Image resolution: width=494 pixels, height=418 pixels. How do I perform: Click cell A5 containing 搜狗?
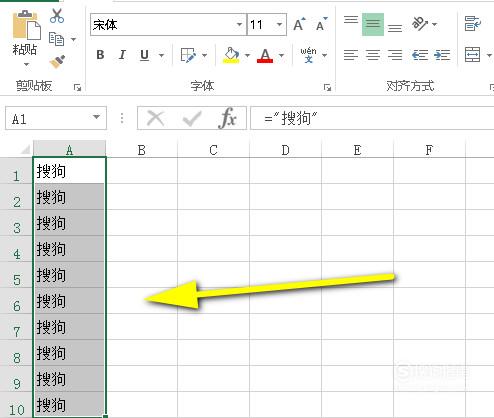click(69, 275)
